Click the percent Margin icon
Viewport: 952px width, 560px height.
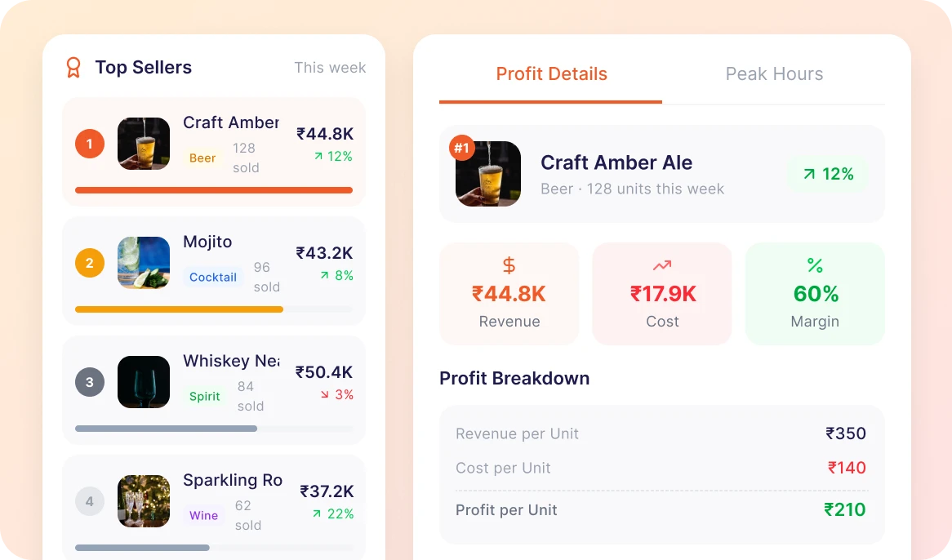point(815,265)
